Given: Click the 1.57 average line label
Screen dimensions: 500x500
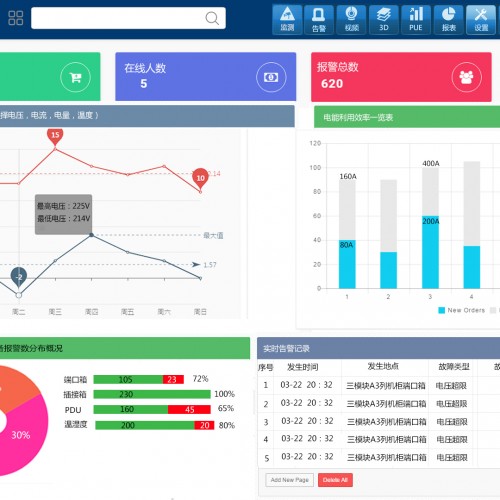Looking at the screenshot, I should coord(210,265).
